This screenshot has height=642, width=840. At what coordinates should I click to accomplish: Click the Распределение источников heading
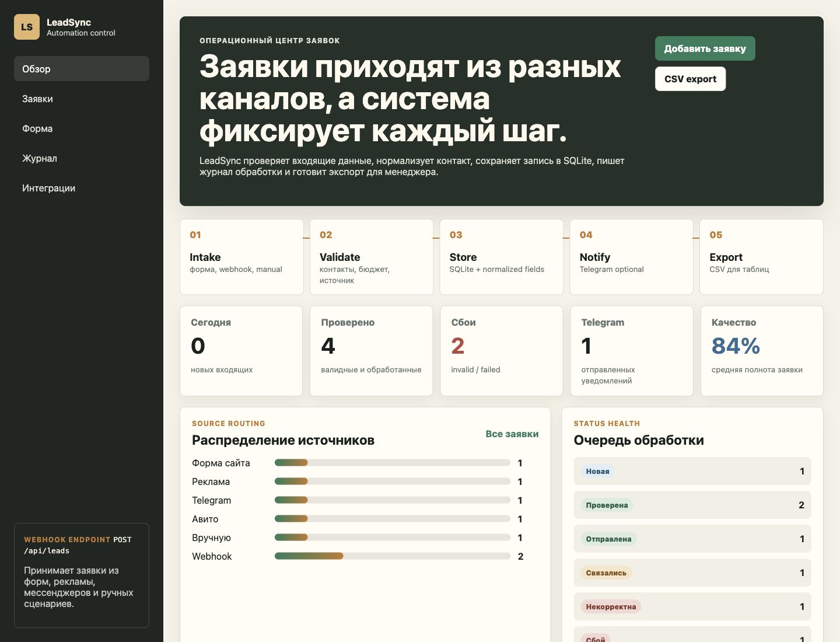[x=283, y=440]
